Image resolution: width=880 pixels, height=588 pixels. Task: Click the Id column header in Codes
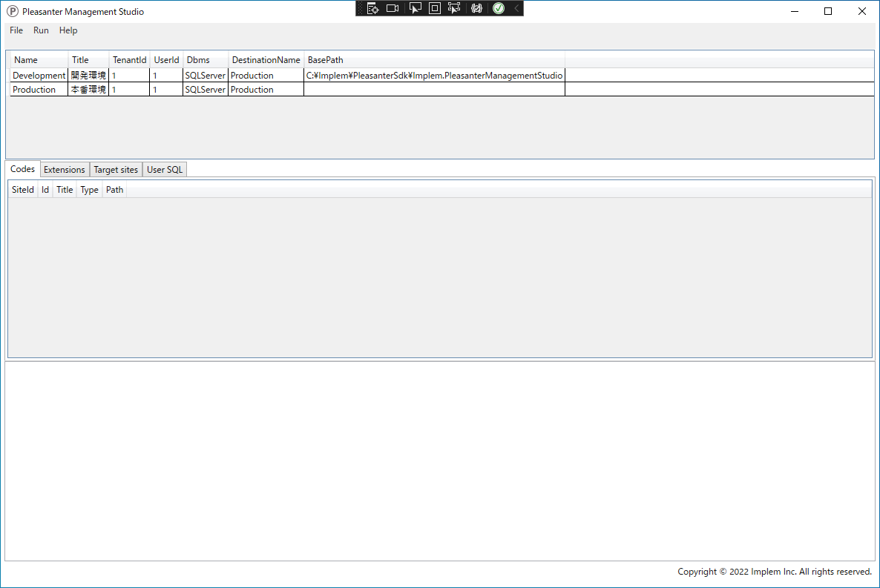coord(45,190)
